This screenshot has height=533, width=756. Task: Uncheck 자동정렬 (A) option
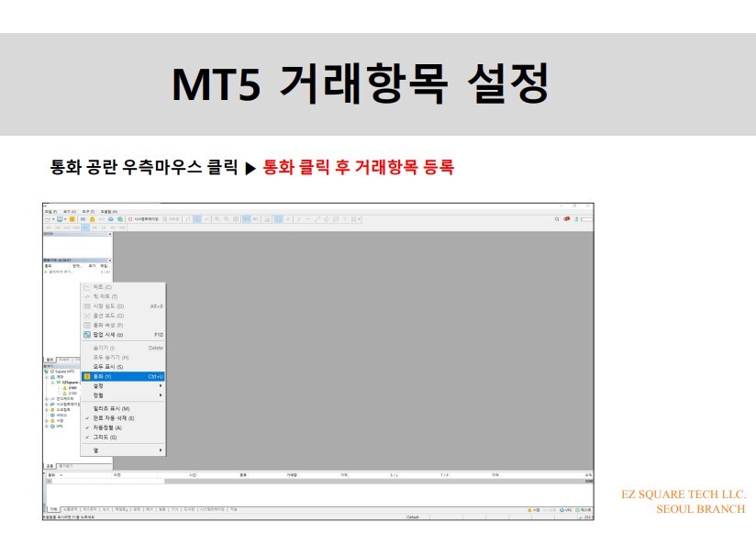click(x=123, y=428)
